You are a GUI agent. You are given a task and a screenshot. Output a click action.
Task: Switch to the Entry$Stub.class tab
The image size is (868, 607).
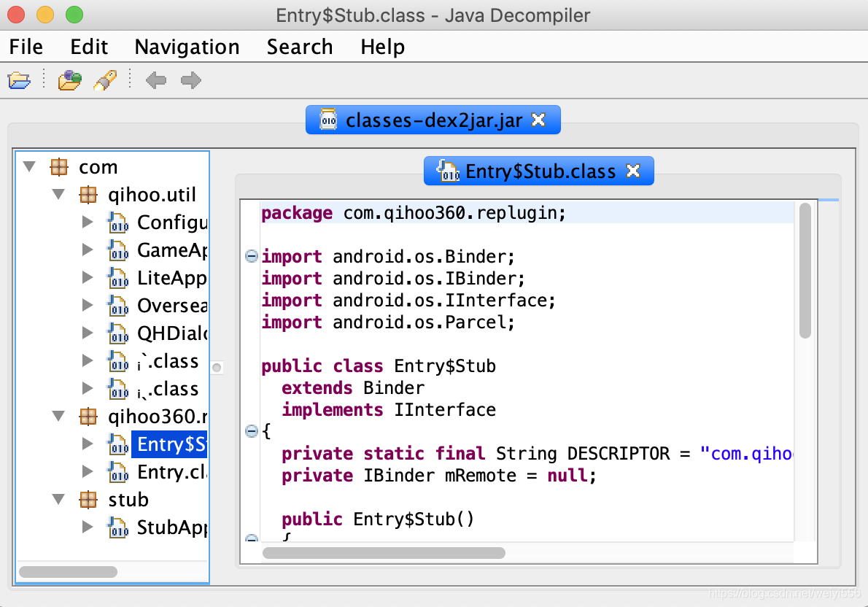[x=538, y=171]
